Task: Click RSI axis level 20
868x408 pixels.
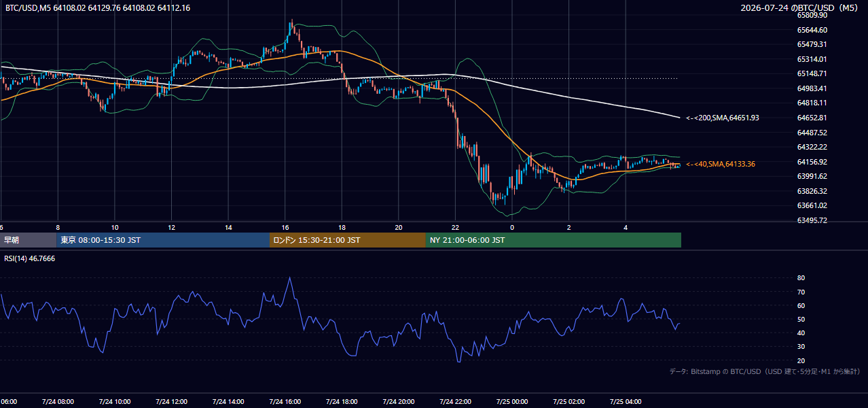Action: click(x=801, y=360)
